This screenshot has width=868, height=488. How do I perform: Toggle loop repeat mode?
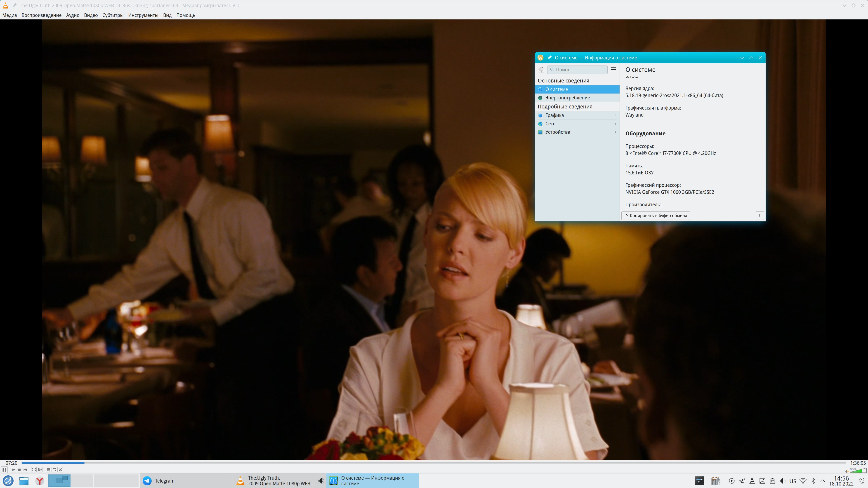54,469
